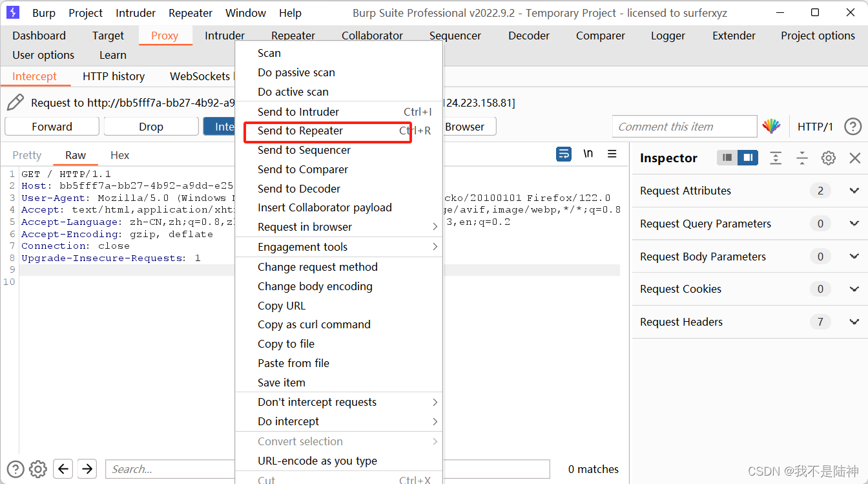Screen dimensions: 868x484
Task: Open the highlight color picker icon
Action: (x=771, y=127)
